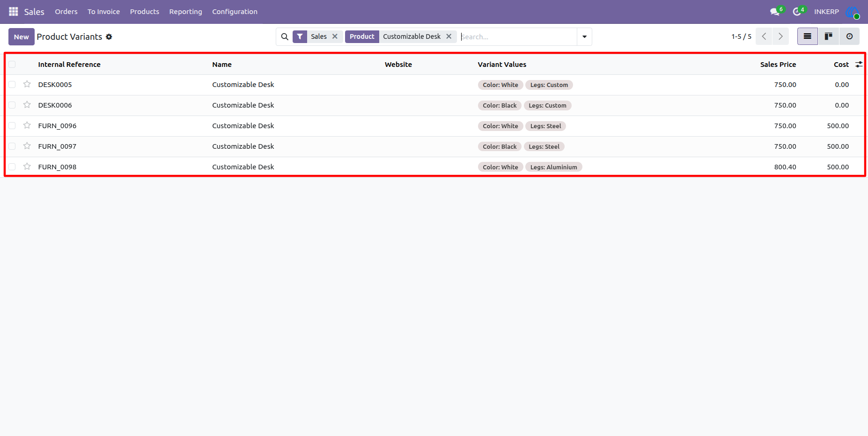868x436 pixels.
Task: Check the DESK0006 row checkbox
Action: [12, 105]
